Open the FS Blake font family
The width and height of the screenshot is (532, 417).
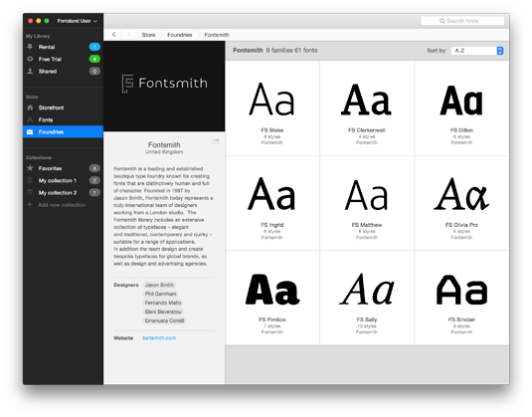(x=272, y=108)
